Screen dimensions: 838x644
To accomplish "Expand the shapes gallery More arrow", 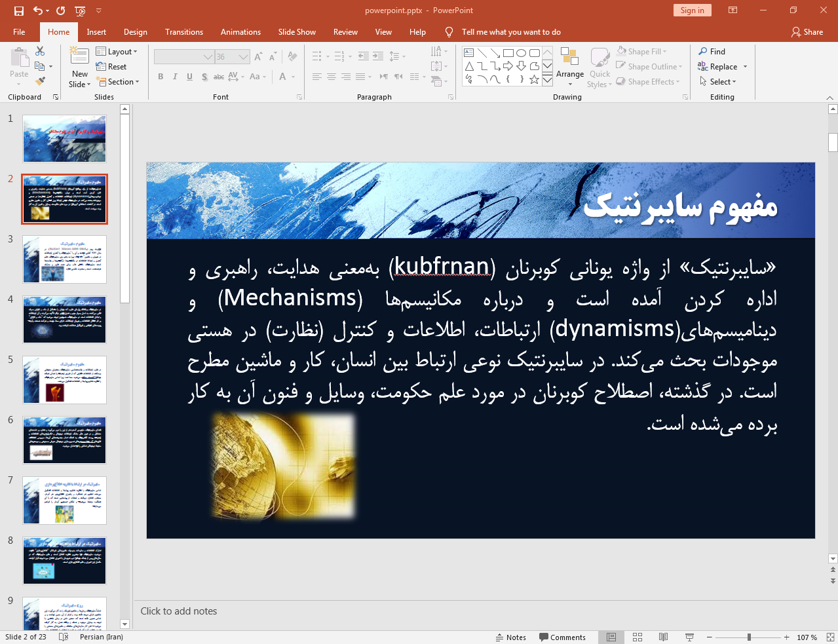I will click(x=547, y=79).
